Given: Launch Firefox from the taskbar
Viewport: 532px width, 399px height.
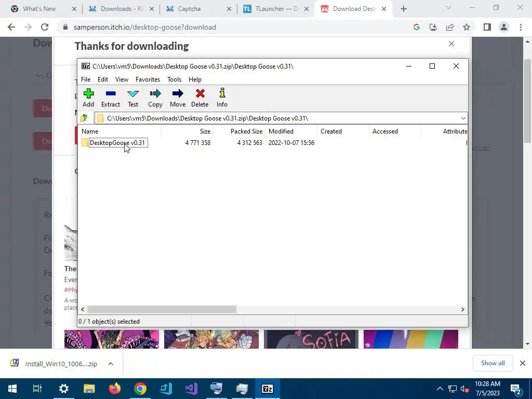Looking at the screenshot, I should pos(115,389).
